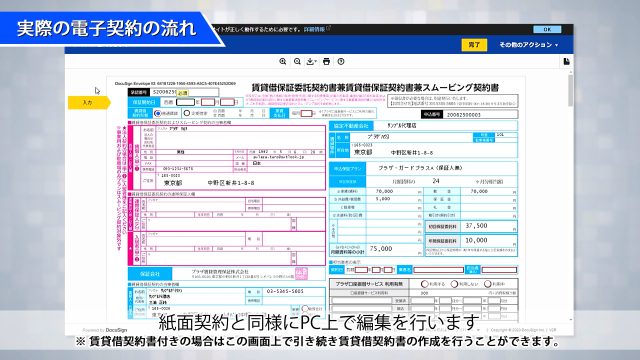This screenshot has width=640, height=360.
Task: Click the vertical scrollbar on document viewer
Action: tap(570, 90)
